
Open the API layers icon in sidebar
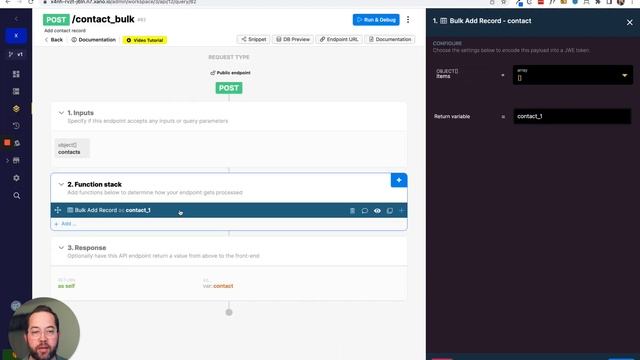coord(16,109)
